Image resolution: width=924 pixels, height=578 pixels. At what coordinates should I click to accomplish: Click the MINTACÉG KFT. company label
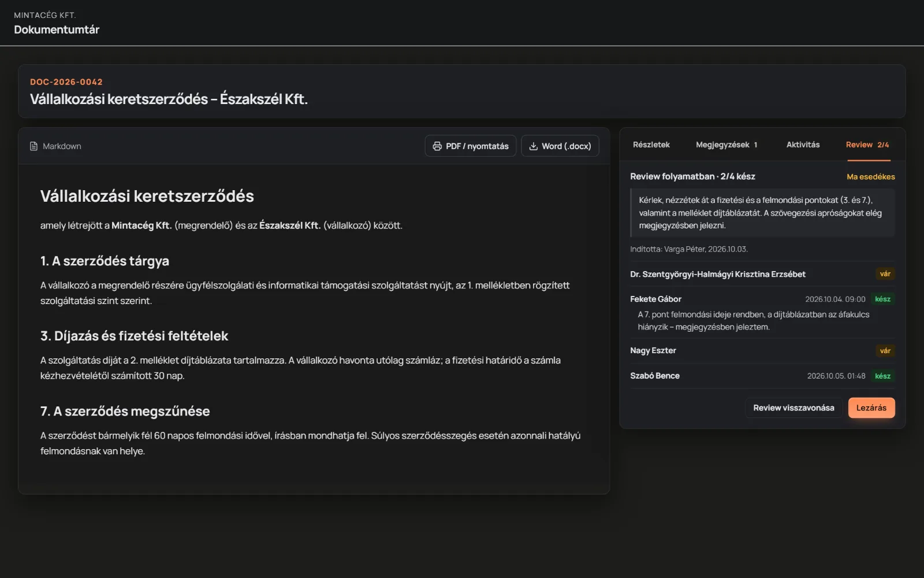(x=45, y=15)
